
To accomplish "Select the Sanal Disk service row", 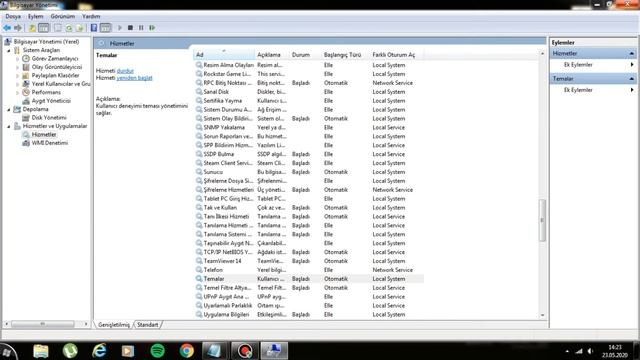I will pos(309,92).
